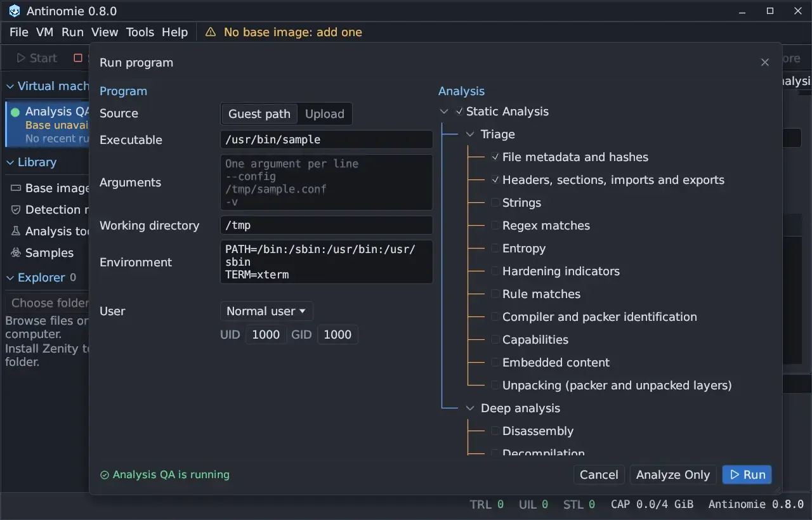Collapse the Triage group
Viewport: 812px width, 520px height.
[x=470, y=134]
